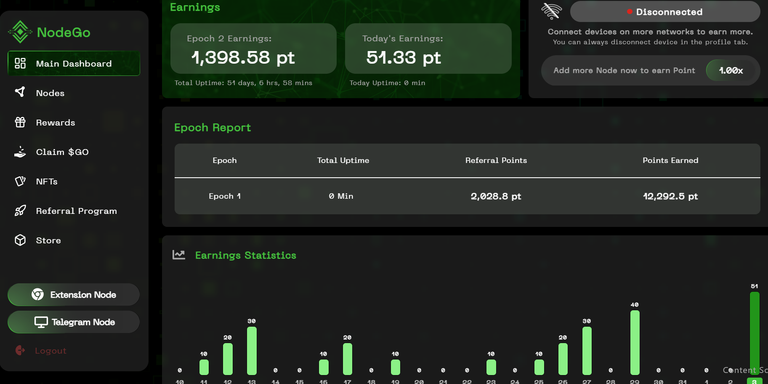Click the Store box icon
Screen dimensions: 768x384
(x=20, y=240)
